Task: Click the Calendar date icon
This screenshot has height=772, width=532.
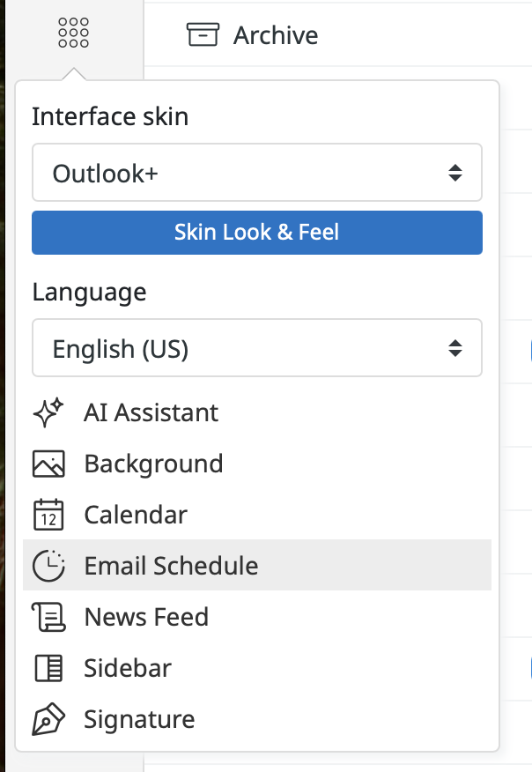Action: tap(48, 515)
